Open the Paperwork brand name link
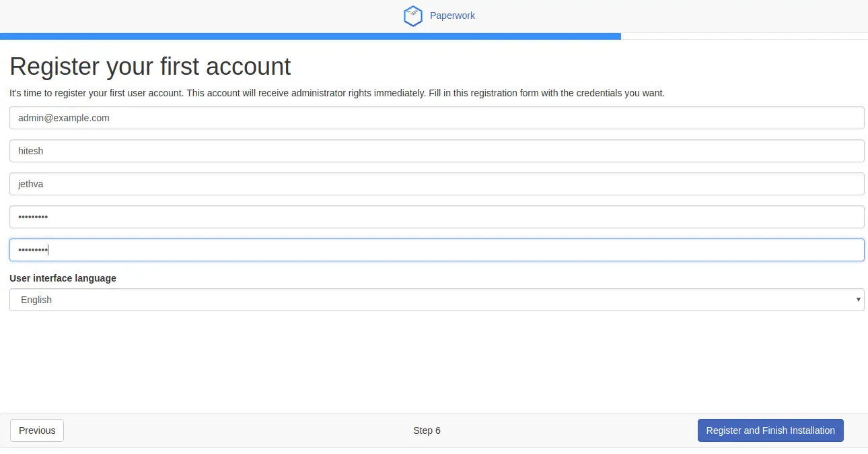The image size is (868, 454). click(452, 15)
